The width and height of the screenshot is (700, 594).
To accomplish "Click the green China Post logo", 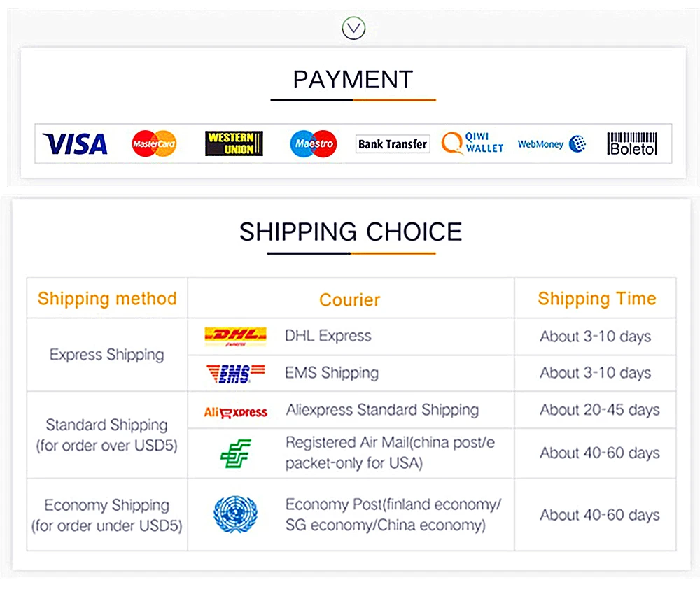I will [236, 453].
